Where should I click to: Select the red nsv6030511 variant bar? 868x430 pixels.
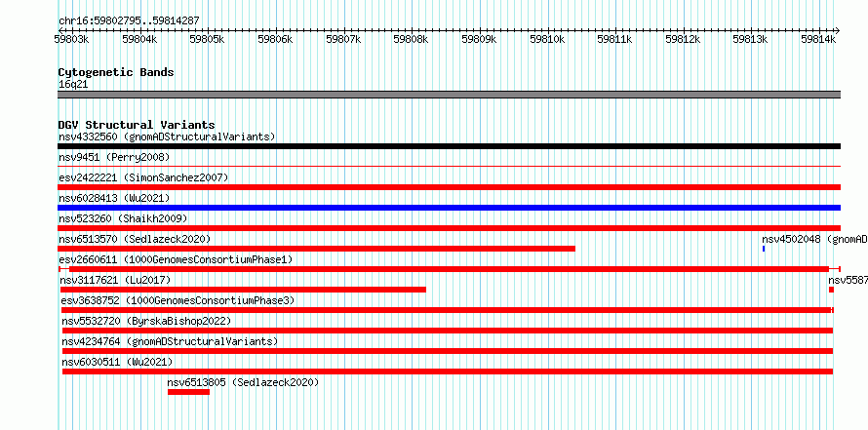tap(448, 371)
